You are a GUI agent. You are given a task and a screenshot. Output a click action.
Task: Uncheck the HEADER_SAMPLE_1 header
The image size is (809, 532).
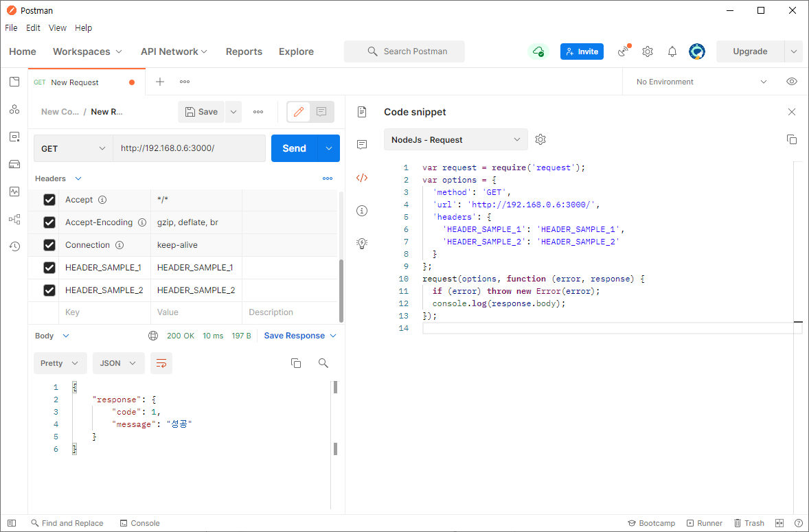(49, 268)
